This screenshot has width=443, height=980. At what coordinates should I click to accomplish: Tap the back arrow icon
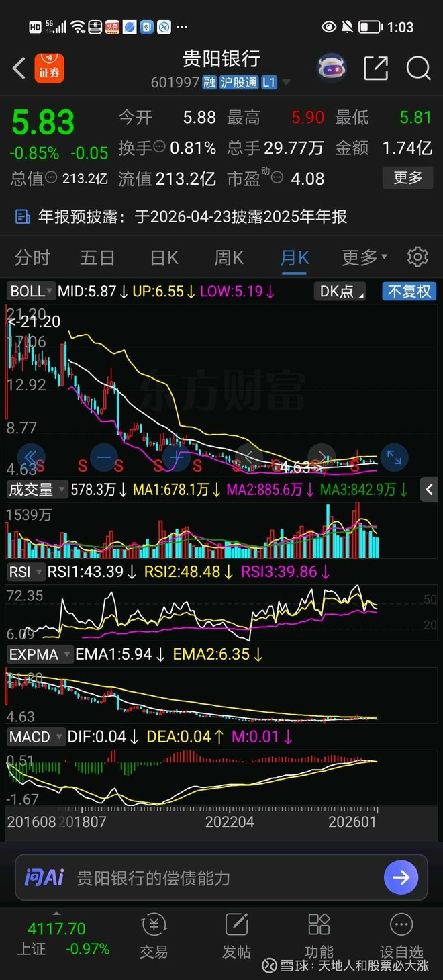[19, 68]
